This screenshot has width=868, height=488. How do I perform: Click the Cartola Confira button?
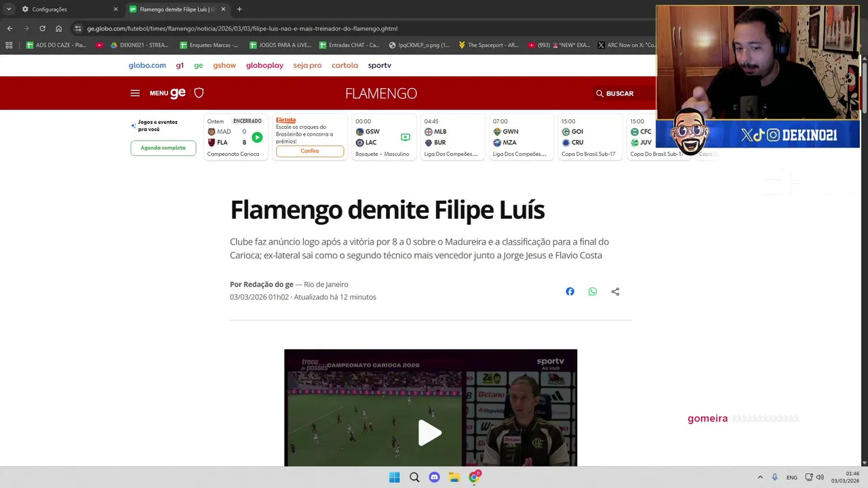[310, 151]
